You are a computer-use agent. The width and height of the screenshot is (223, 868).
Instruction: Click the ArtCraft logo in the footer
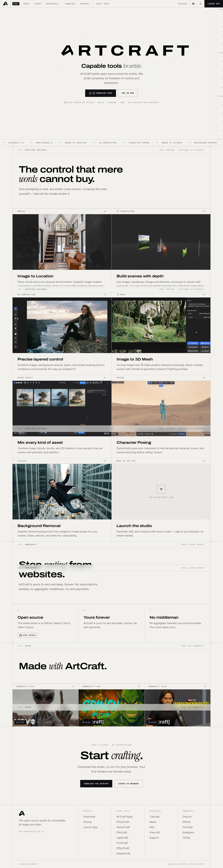click(x=22, y=813)
